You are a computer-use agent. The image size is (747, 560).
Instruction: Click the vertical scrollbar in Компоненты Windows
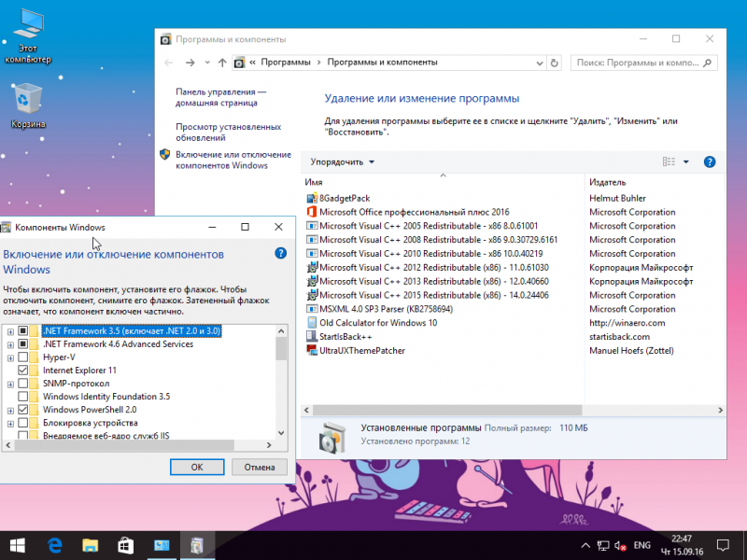coord(281,349)
